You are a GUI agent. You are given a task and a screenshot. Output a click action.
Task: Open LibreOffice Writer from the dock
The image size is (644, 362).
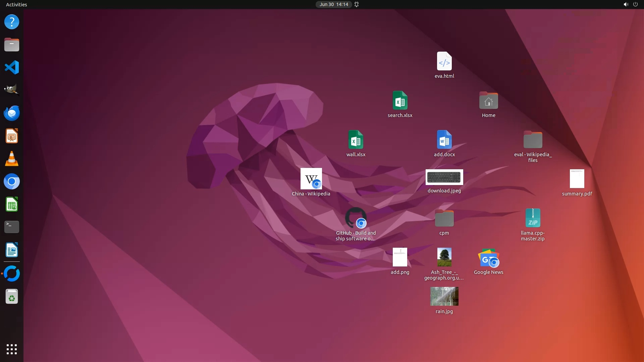(x=12, y=250)
